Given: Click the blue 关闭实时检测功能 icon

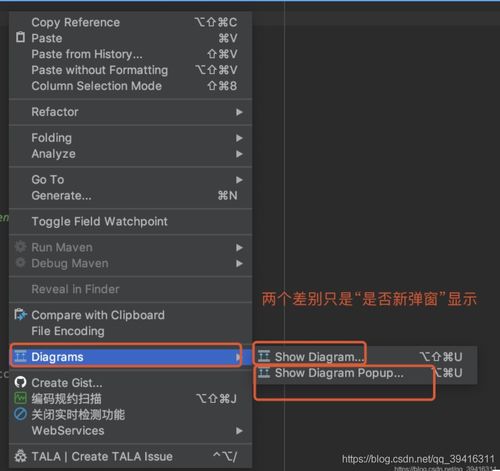Looking at the screenshot, I should pos(20,414).
